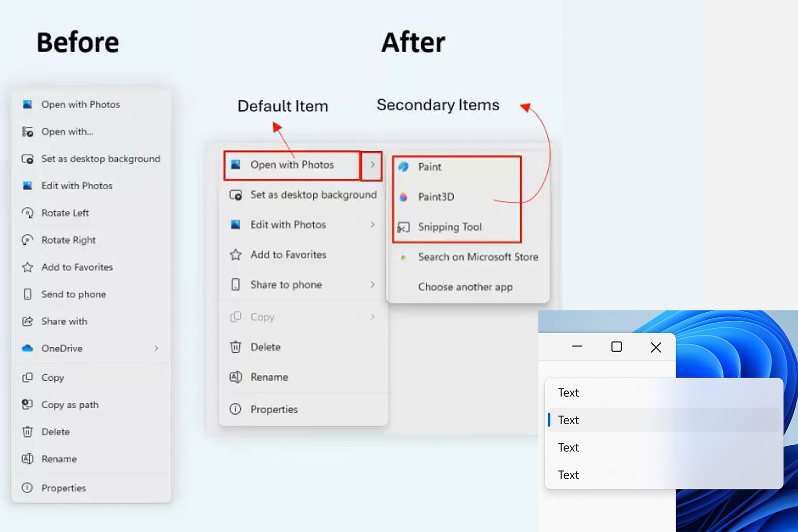The height and width of the screenshot is (532, 798).
Task: Maximize the window with the square button
Action: (x=616, y=347)
